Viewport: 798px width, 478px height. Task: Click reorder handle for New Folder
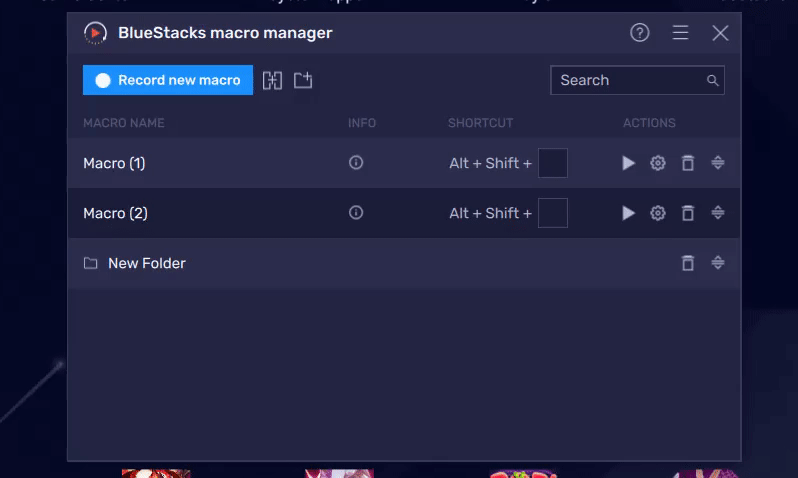click(x=718, y=262)
